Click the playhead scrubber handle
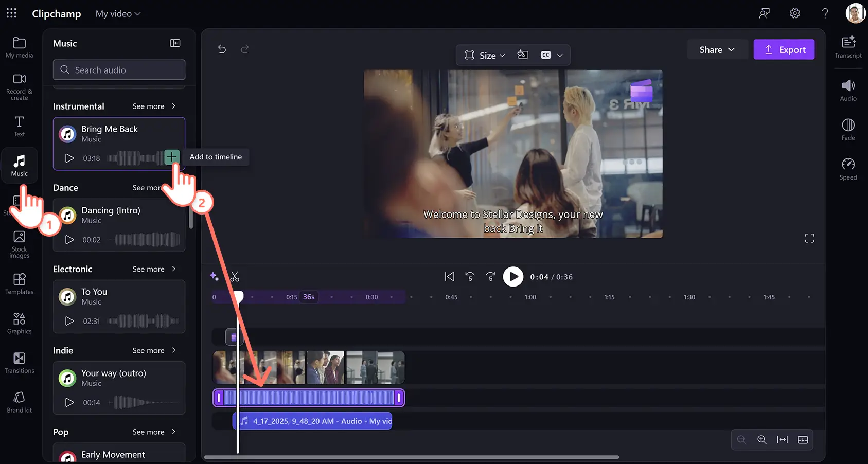Viewport: 868px width, 464px height. click(x=238, y=297)
